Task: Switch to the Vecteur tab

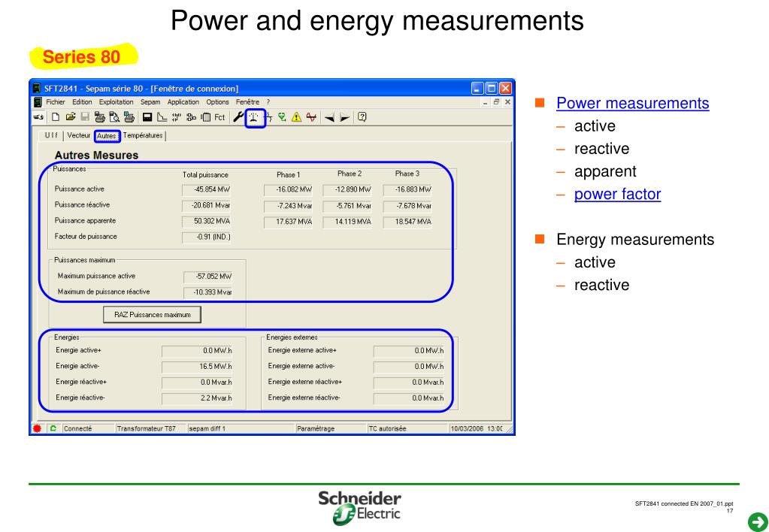Action: pyautogui.click(x=78, y=135)
